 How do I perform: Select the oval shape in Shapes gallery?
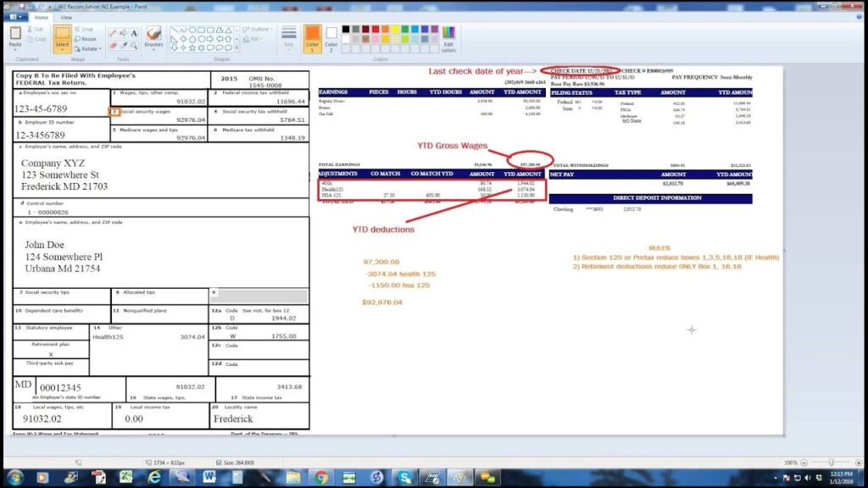(193, 30)
